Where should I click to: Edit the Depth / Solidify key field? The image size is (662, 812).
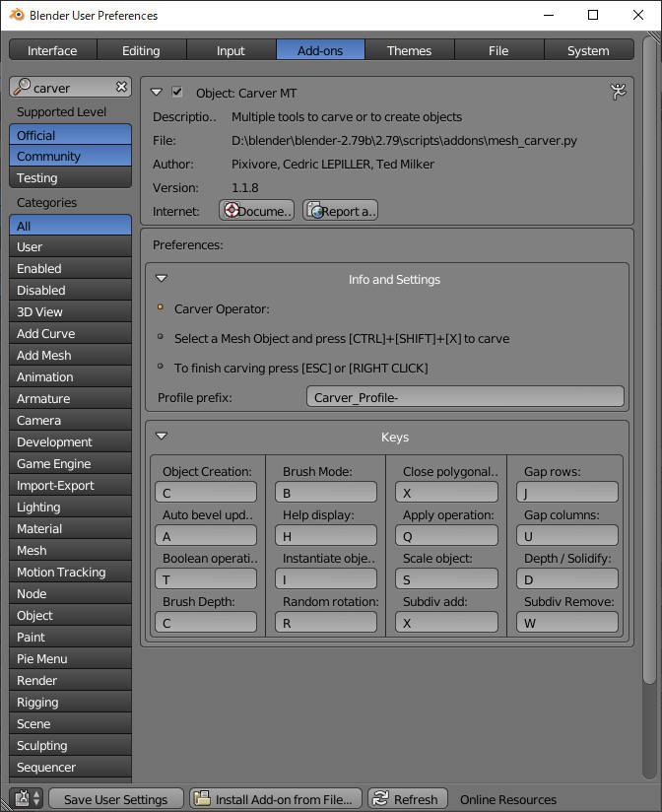click(x=567, y=579)
